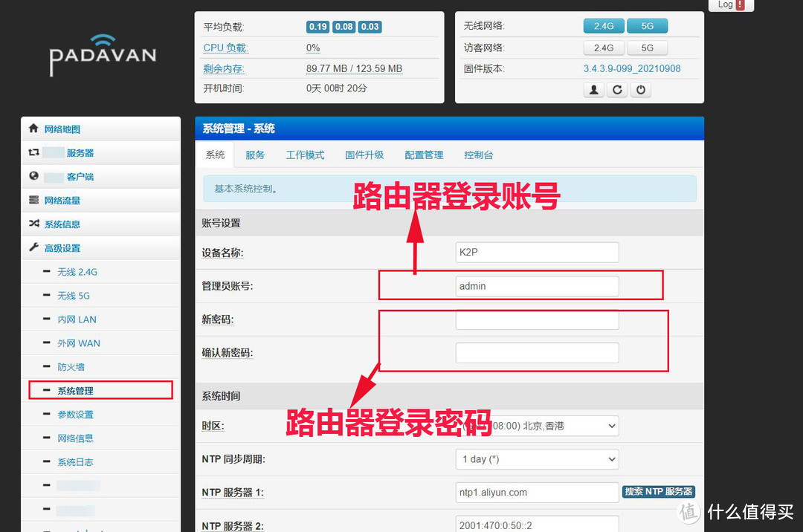Click the refresh/reload icon near firmware info
The height and width of the screenshot is (532, 803).
(617, 89)
